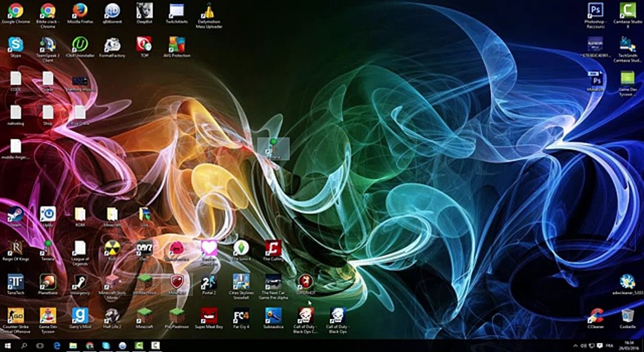Select the DeepBot desktop shortcut
The width and height of the screenshot is (644, 352).
(144, 14)
